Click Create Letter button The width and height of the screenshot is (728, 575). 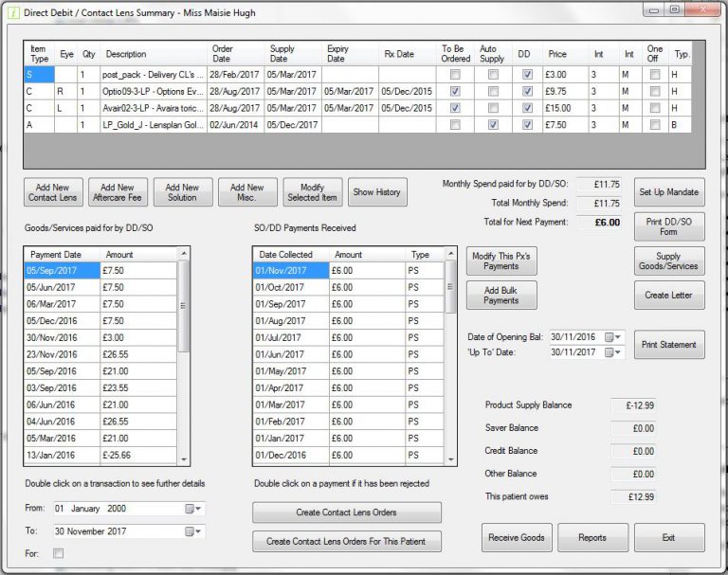[x=669, y=296]
